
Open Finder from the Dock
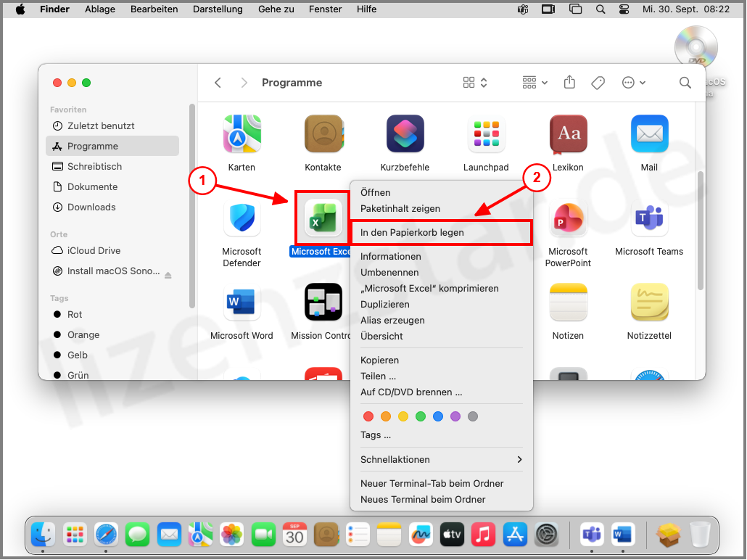43,535
